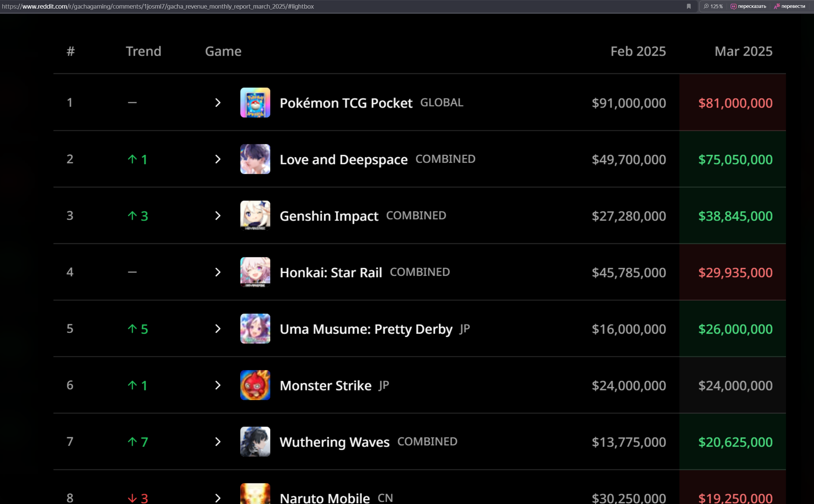Click the пересказать summarize button
The image size is (814, 504).
748,6
